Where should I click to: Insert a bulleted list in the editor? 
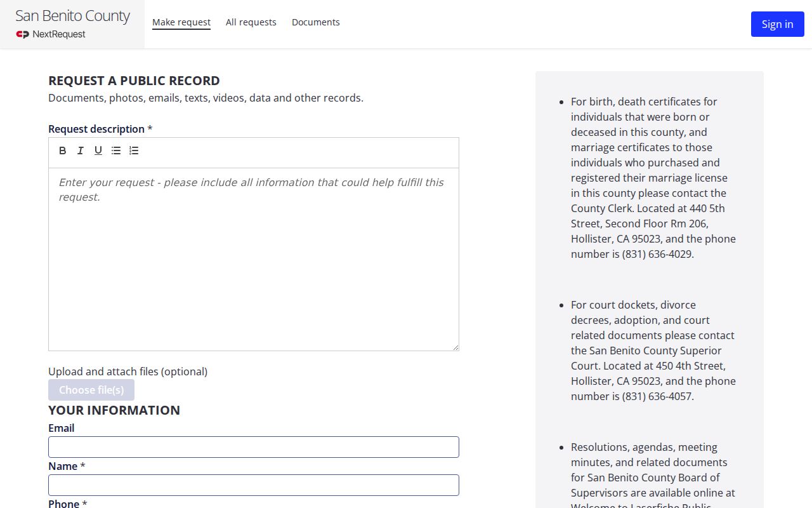pos(116,150)
